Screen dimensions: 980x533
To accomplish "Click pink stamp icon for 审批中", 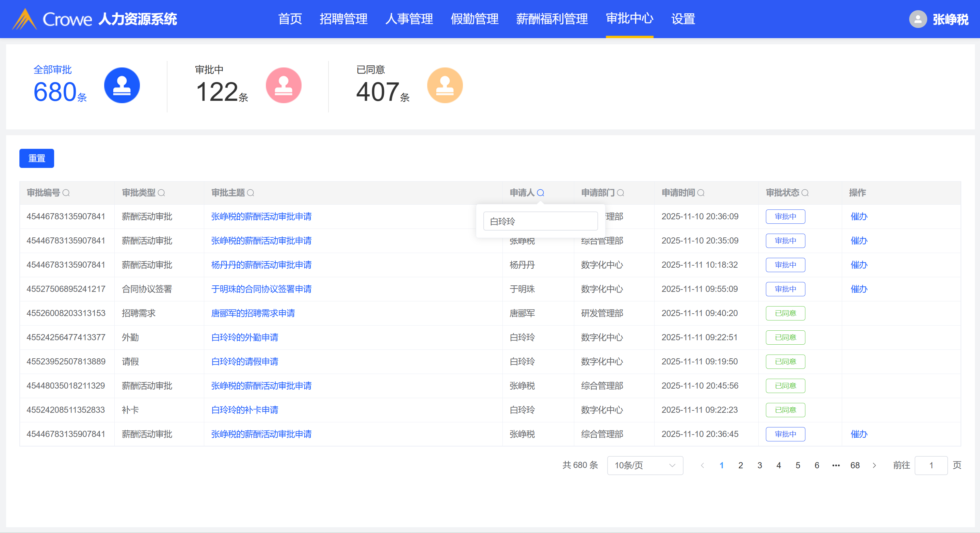I will coord(284,85).
